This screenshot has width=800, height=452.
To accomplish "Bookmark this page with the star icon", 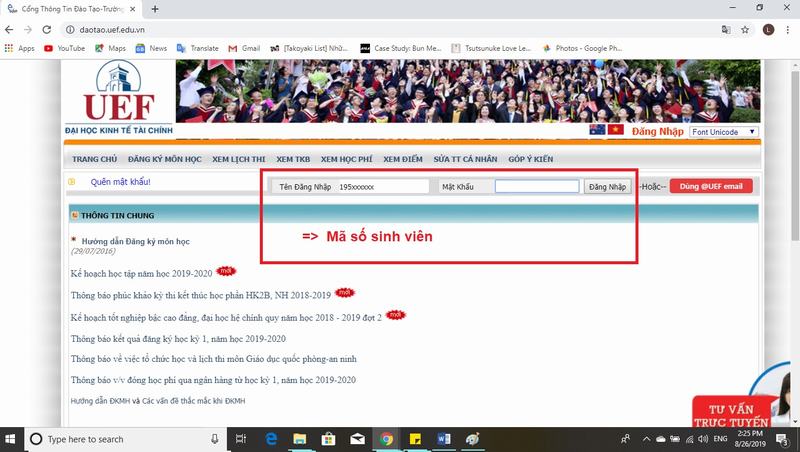I will tap(745, 29).
